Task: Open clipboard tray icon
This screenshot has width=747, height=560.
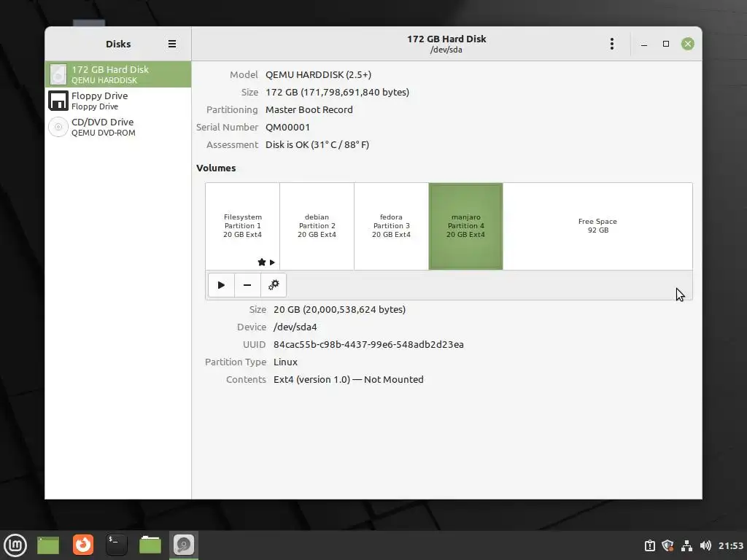Action: (x=650, y=545)
